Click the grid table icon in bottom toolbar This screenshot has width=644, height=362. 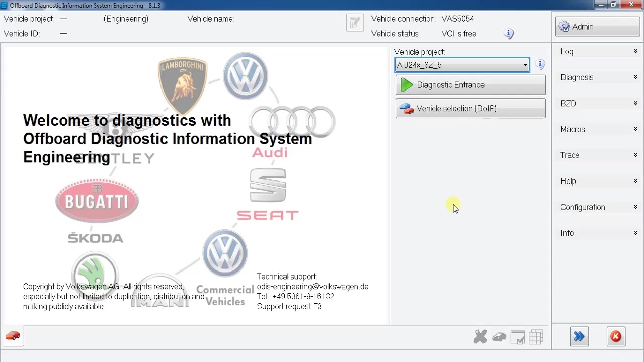click(x=536, y=337)
